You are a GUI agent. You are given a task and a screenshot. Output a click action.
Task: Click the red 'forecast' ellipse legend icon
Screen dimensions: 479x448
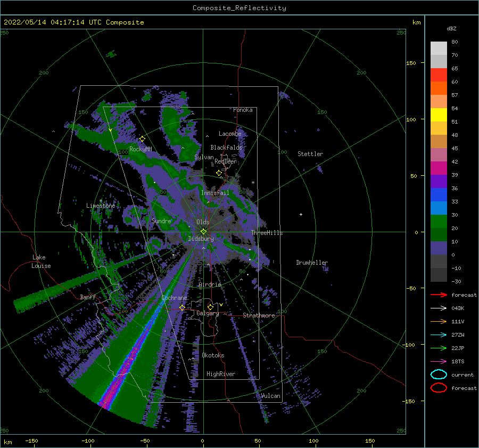pos(439,388)
